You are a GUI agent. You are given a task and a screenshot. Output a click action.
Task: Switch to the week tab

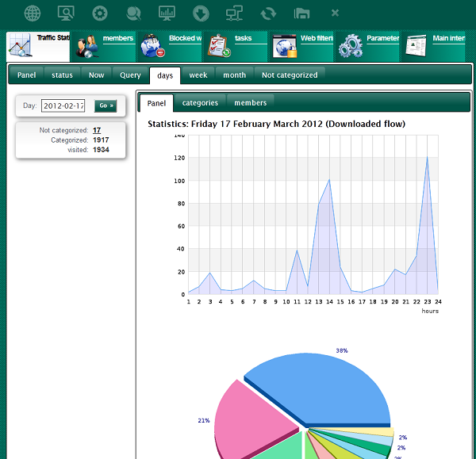tap(198, 75)
